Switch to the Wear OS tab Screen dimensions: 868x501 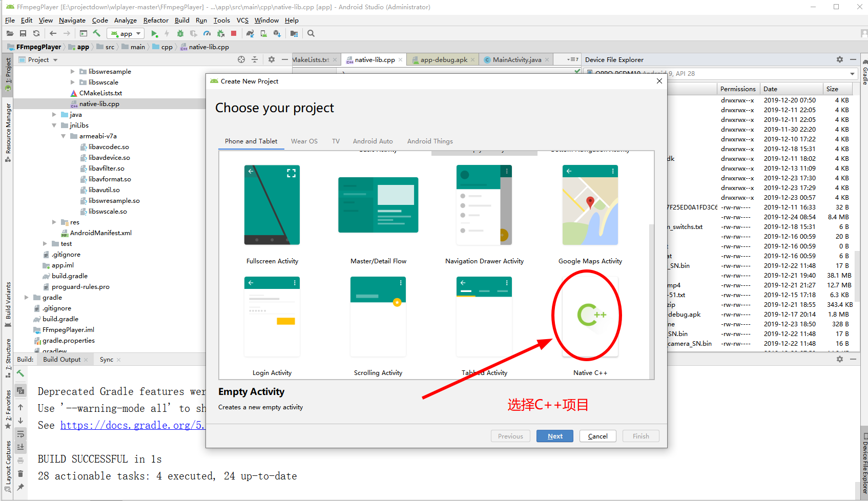304,141
